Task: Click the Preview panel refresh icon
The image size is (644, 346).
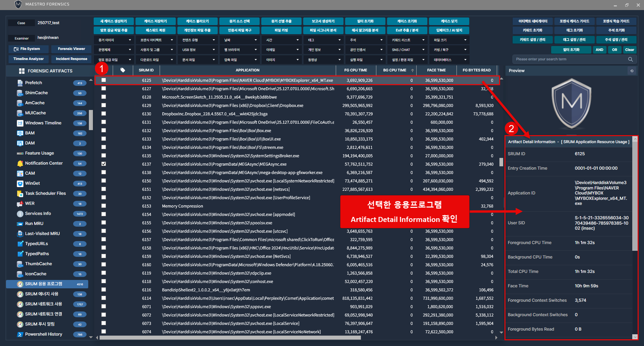Action: (x=632, y=71)
